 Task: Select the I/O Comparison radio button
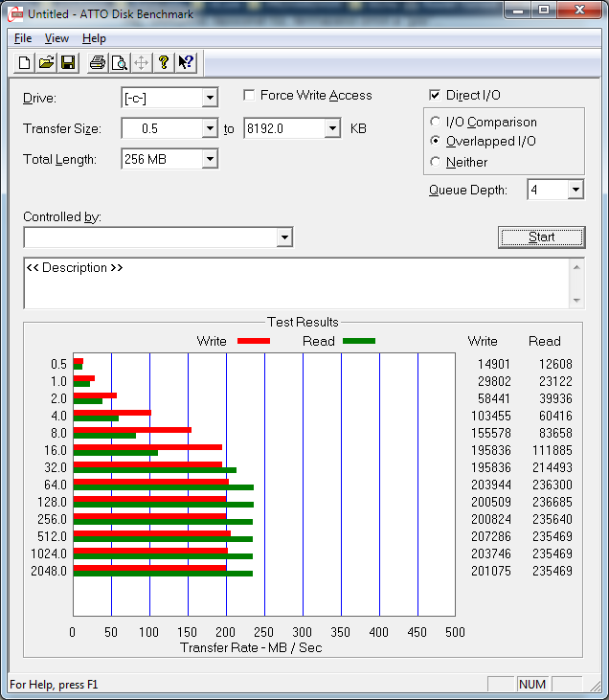pos(435,122)
